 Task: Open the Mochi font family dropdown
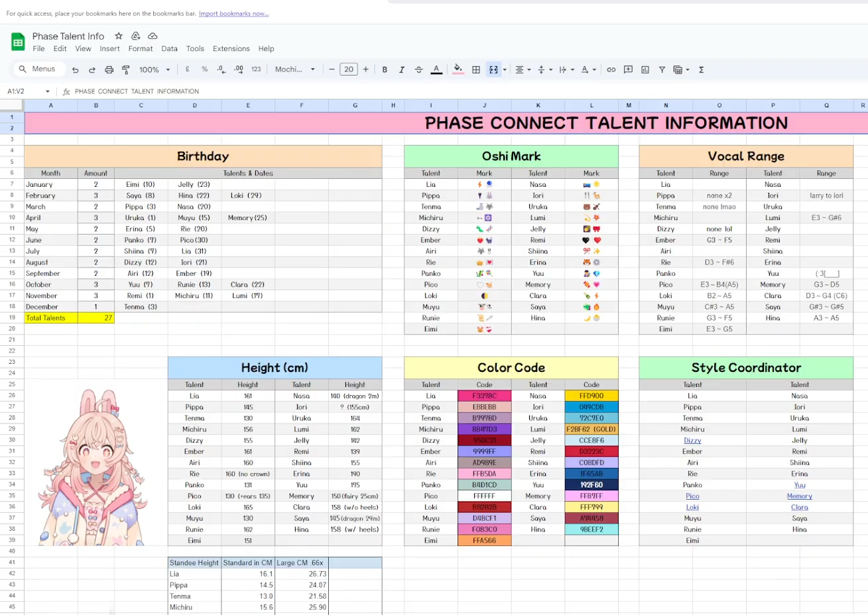click(295, 70)
